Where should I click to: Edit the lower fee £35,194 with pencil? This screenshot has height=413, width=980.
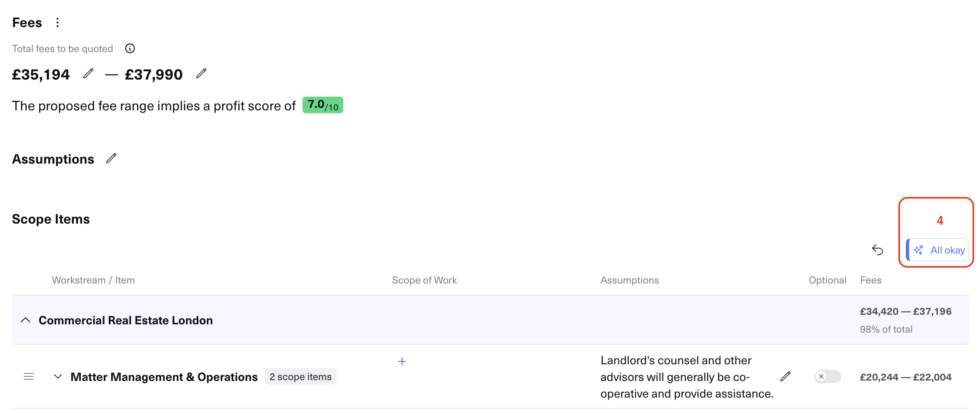[x=88, y=74]
